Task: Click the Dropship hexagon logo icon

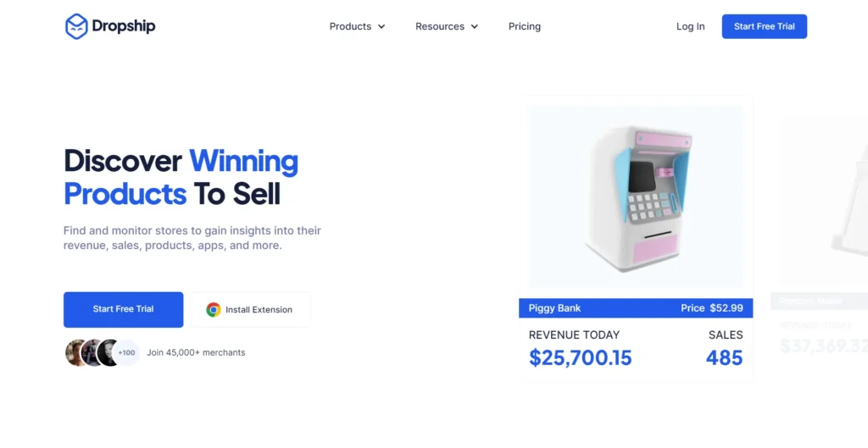Action: pyautogui.click(x=76, y=26)
